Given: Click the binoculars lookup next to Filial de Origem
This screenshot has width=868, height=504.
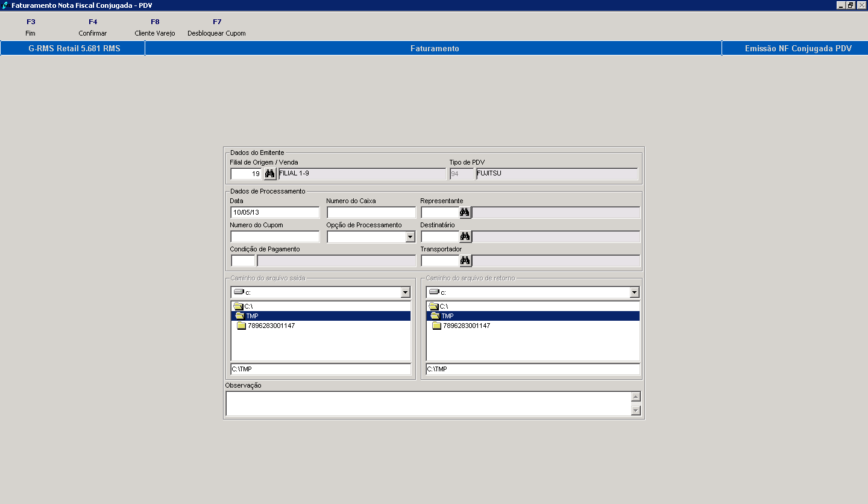Looking at the screenshot, I should point(270,174).
